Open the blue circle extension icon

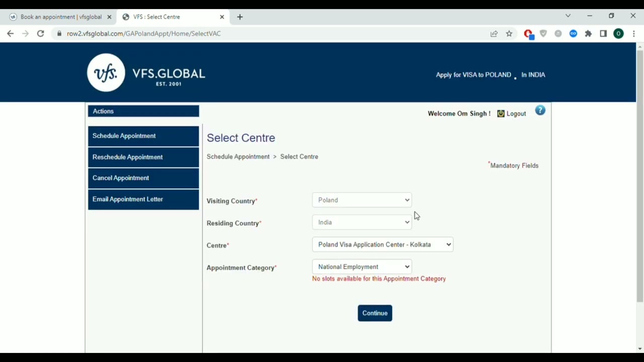[x=574, y=34]
